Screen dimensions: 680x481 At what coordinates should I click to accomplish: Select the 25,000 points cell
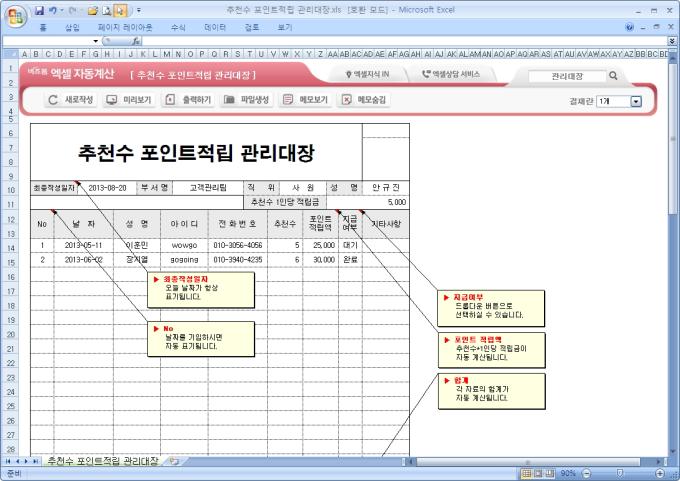coord(320,245)
